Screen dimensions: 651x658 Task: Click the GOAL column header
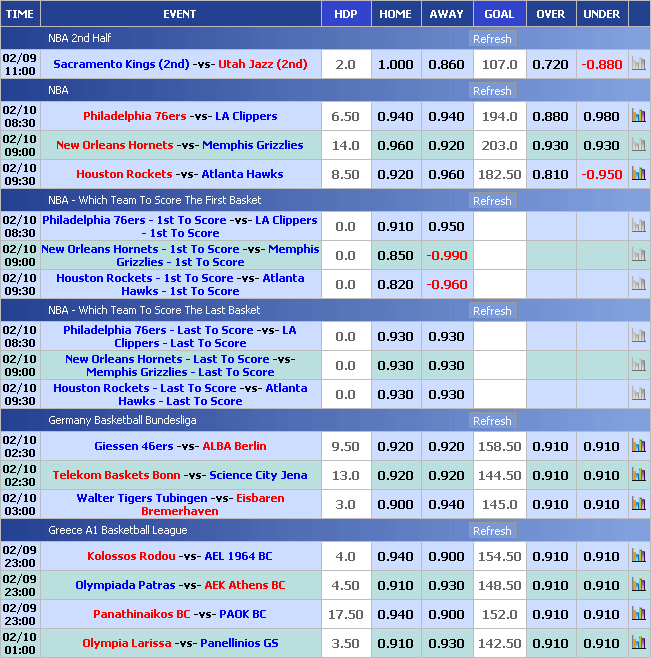pos(499,14)
